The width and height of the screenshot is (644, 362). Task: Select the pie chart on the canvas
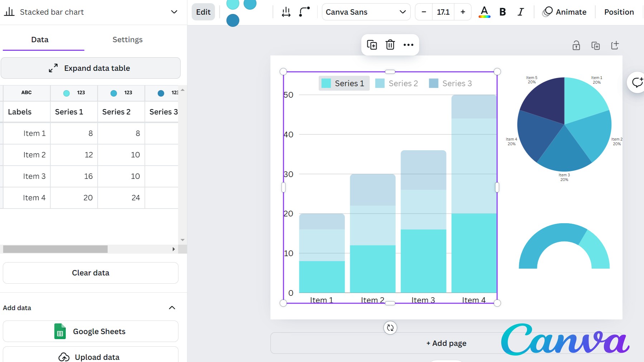pos(564,124)
